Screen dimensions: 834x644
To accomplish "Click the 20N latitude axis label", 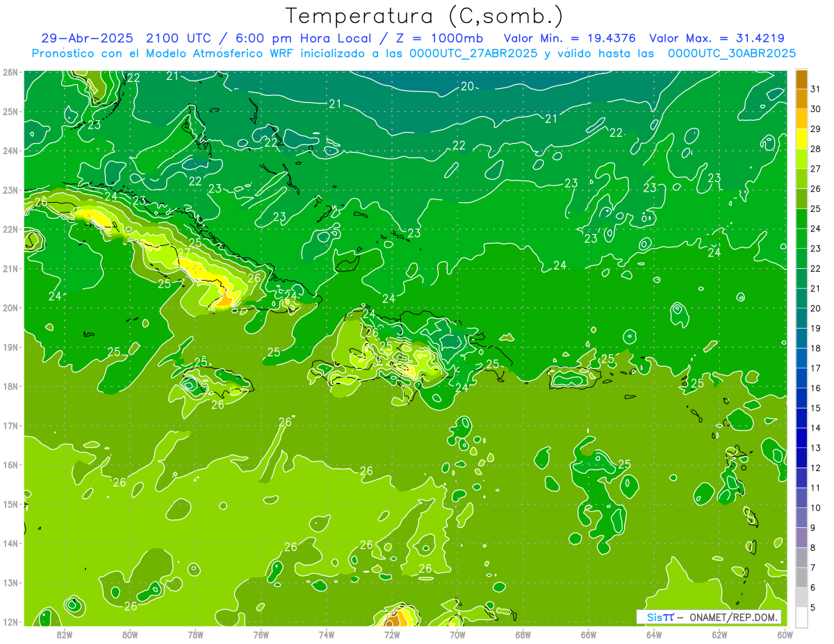I will click(x=10, y=308).
